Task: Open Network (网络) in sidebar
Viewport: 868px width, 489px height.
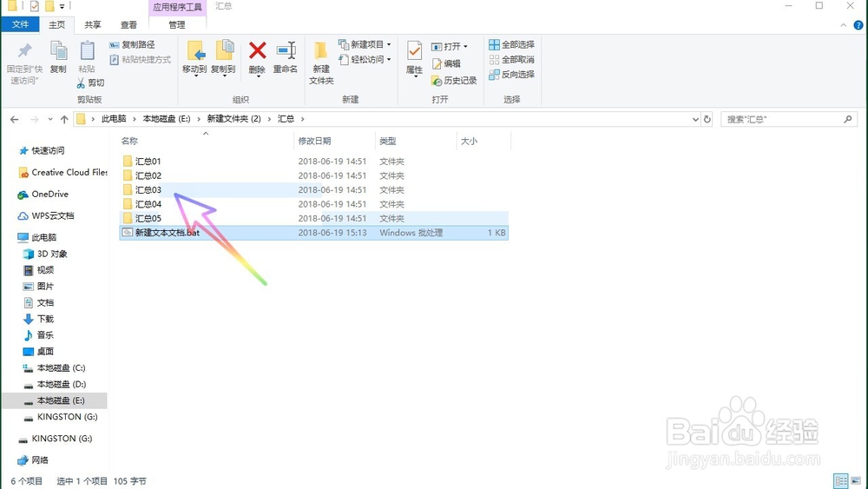Action: coord(33,460)
